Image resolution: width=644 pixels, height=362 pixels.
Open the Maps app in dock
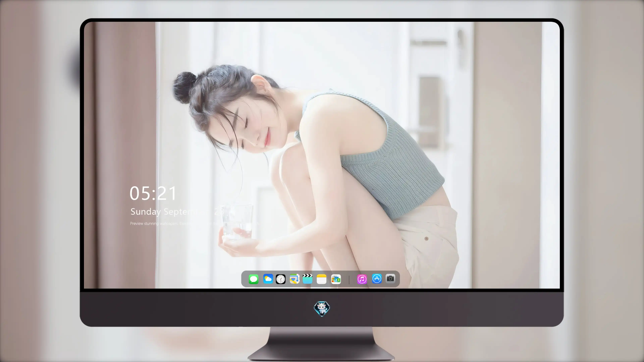[x=294, y=279]
